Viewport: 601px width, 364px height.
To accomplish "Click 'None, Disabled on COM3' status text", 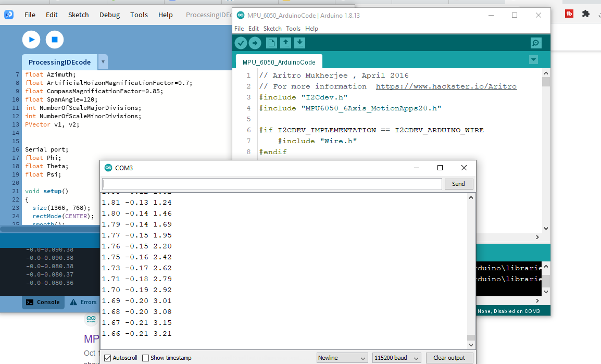I will coord(509,311).
